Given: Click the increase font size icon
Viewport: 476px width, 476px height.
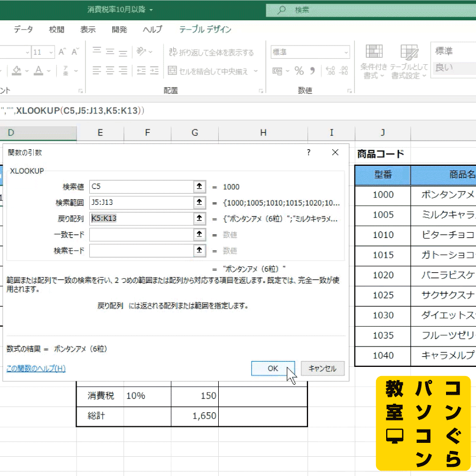Looking at the screenshot, I should 62,52.
